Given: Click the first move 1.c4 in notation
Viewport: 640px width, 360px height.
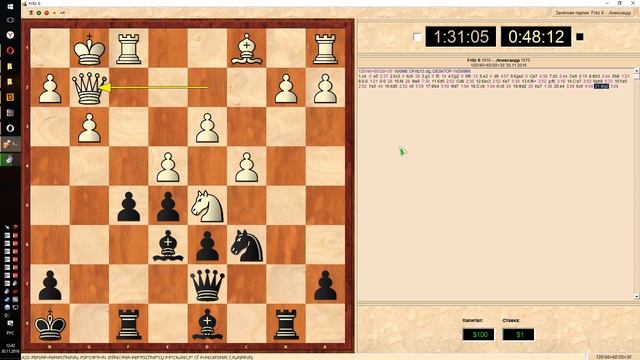Looking at the screenshot, I should tap(362, 76).
